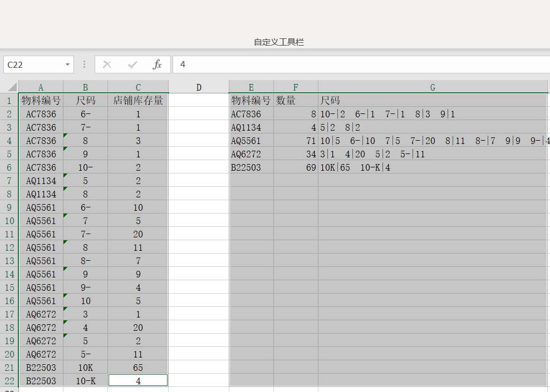Click cell G1 尺码
This screenshot has height=392, width=550.
pyautogui.click(x=433, y=101)
